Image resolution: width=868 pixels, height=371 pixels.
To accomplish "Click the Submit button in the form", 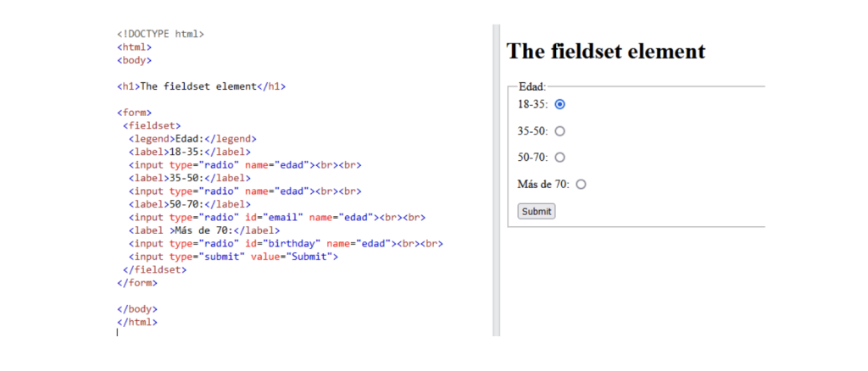I will (537, 211).
